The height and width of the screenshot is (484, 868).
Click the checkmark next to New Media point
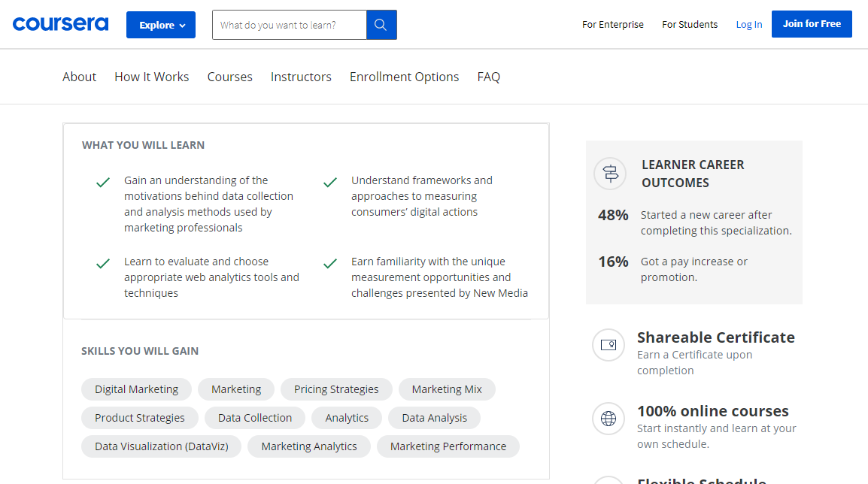coord(329,264)
